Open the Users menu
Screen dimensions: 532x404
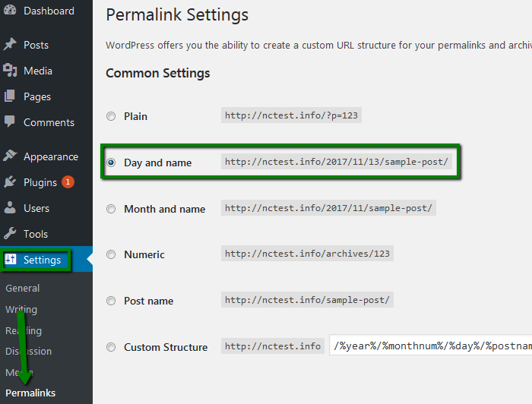[x=36, y=208]
